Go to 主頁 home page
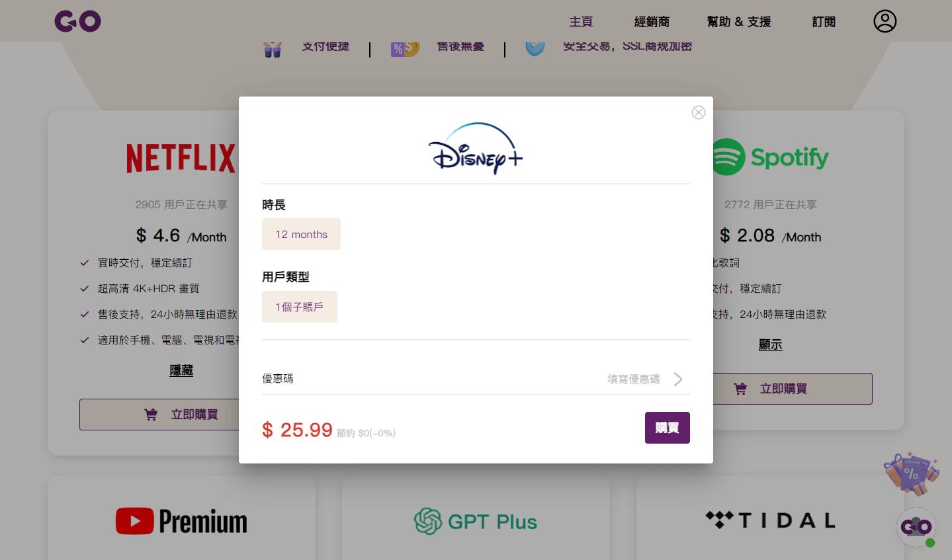This screenshot has height=560, width=952. click(x=581, y=22)
